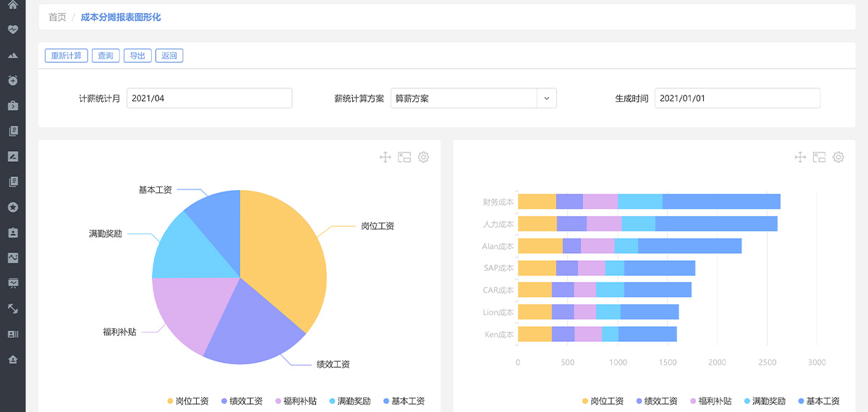Go to 首页 in the breadcrumb

tap(57, 17)
